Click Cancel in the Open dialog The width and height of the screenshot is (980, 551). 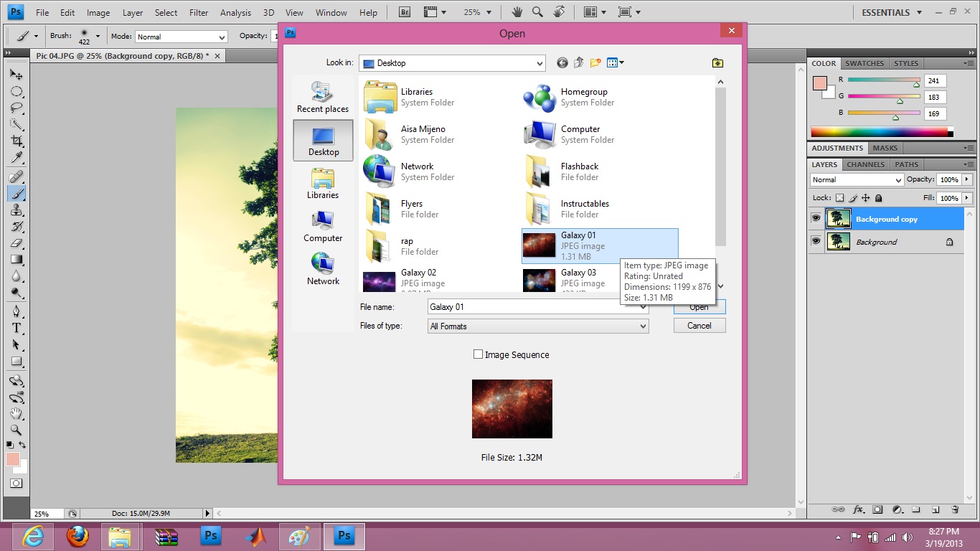(x=699, y=326)
